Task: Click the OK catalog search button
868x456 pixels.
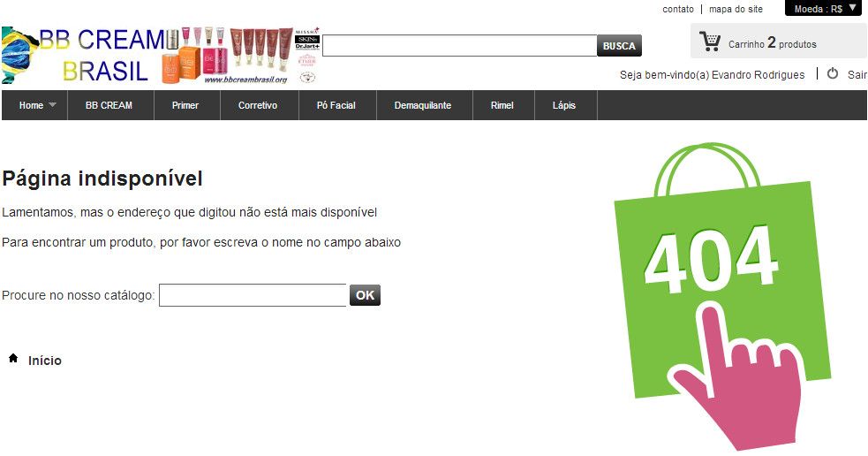Action: [365, 295]
